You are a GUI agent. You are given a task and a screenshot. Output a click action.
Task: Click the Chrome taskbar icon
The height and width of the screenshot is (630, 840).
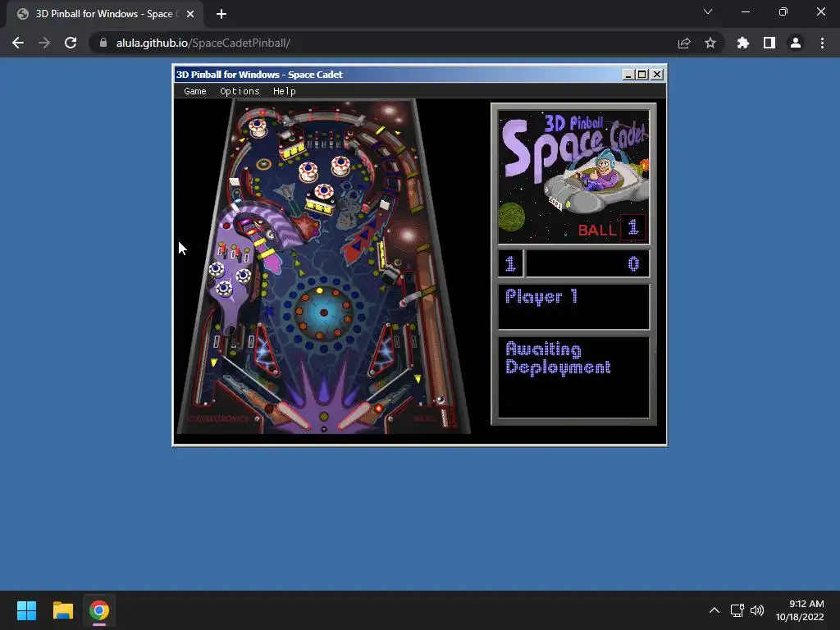tap(99, 610)
